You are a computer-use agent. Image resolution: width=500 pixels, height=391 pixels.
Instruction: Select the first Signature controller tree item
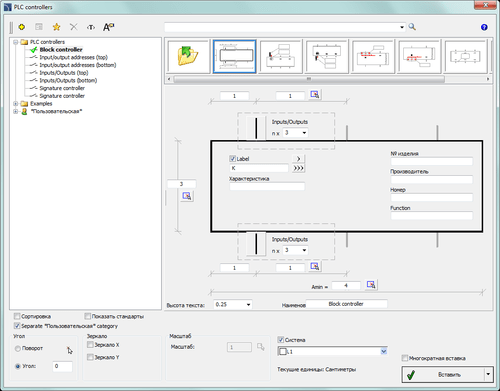click(62, 88)
